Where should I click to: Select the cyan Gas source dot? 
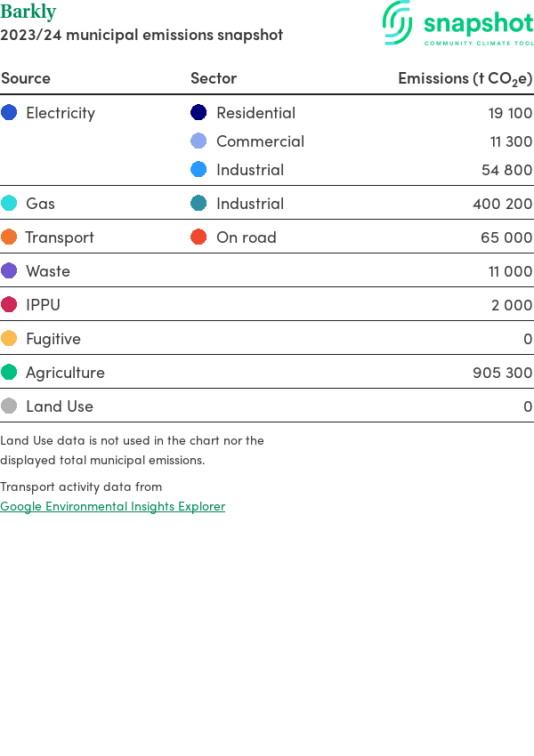(9, 203)
